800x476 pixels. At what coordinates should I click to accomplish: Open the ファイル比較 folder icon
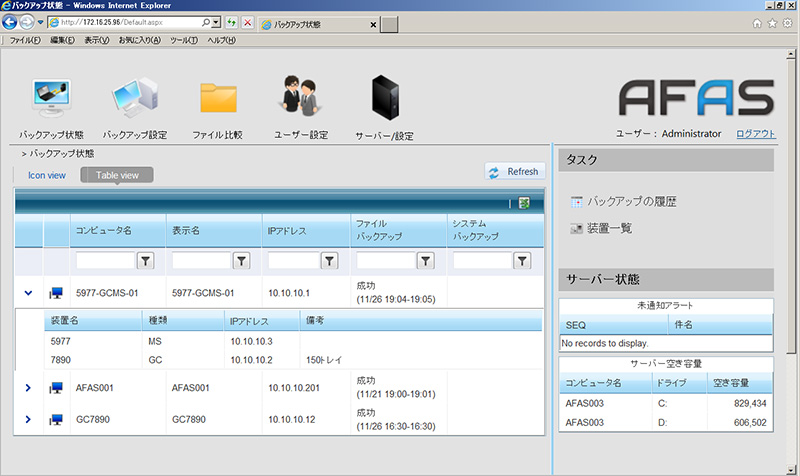point(218,97)
